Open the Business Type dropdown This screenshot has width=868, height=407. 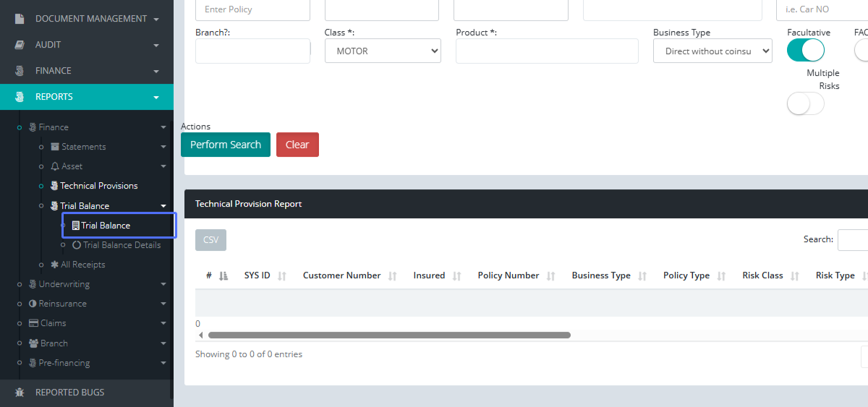(x=712, y=51)
